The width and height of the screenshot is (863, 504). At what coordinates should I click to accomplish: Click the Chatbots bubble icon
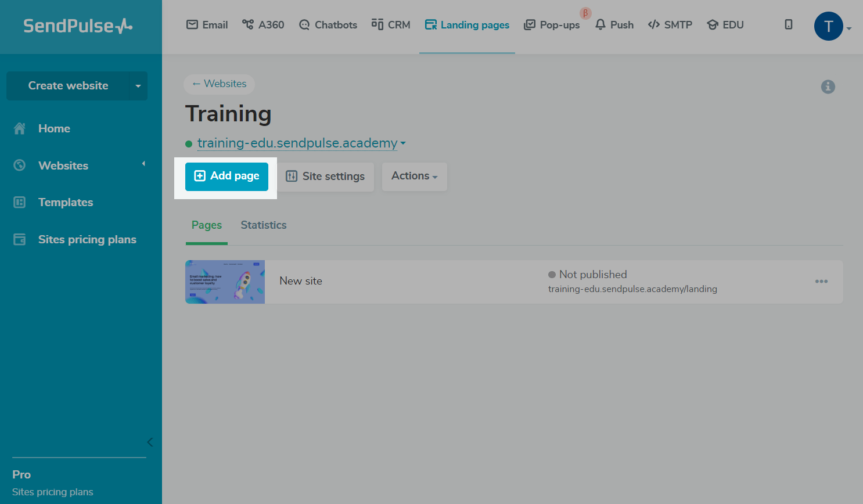[x=304, y=25]
